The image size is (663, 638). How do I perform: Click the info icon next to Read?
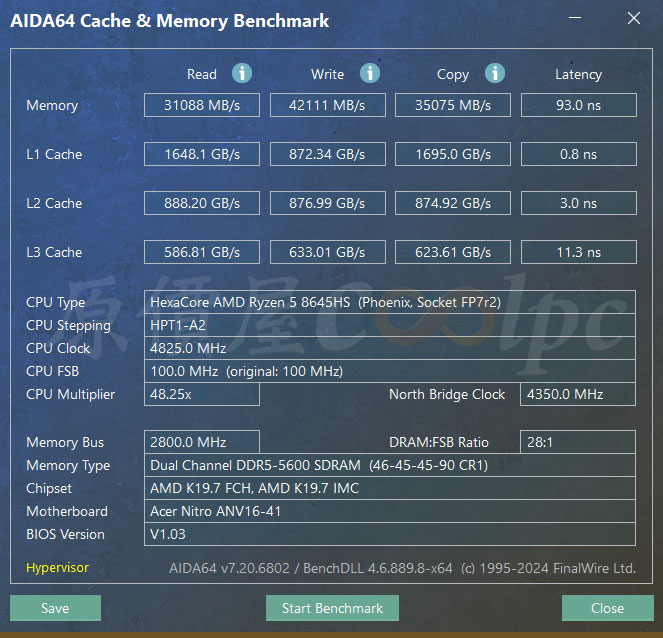[x=242, y=74]
